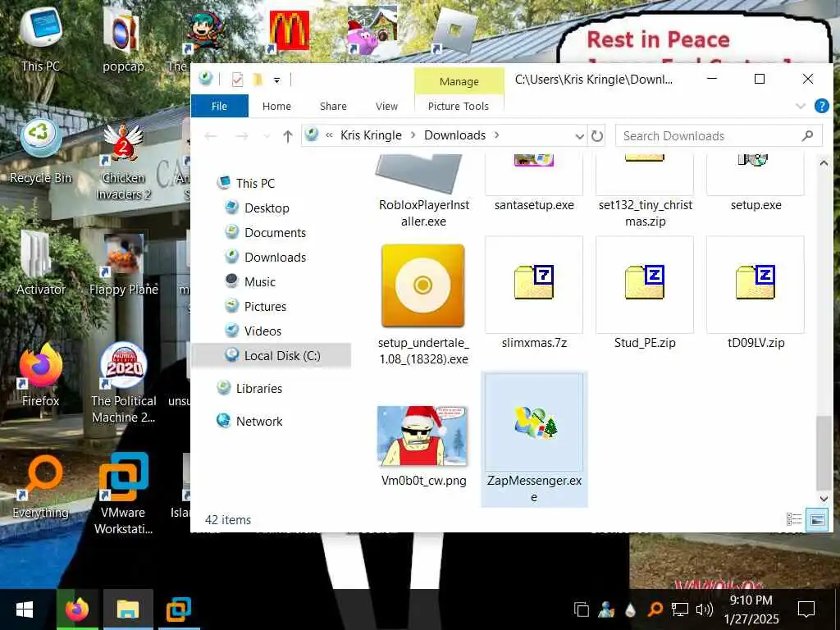Image resolution: width=840 pixels, height=630 pixels.
Task: Click the Back navigation arrow
Action: (x=211, y=136)
